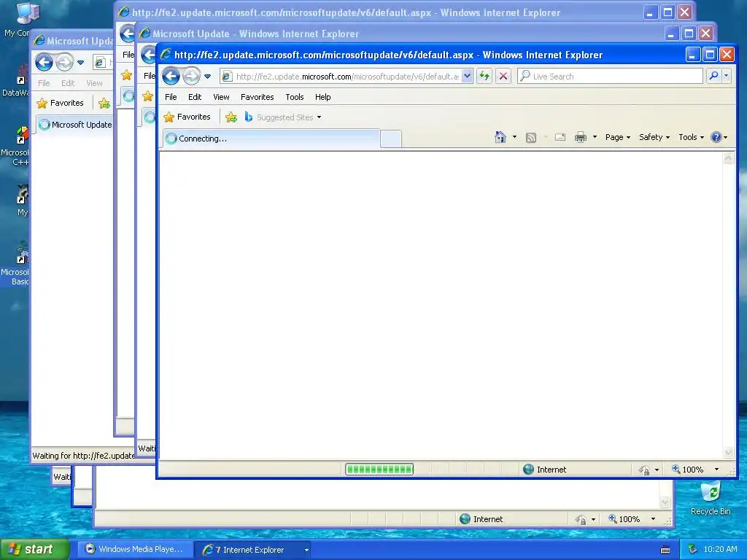Click the red Stop loading icon
Viewport: 747px width, 560px height.
click(x=503, y=76)
